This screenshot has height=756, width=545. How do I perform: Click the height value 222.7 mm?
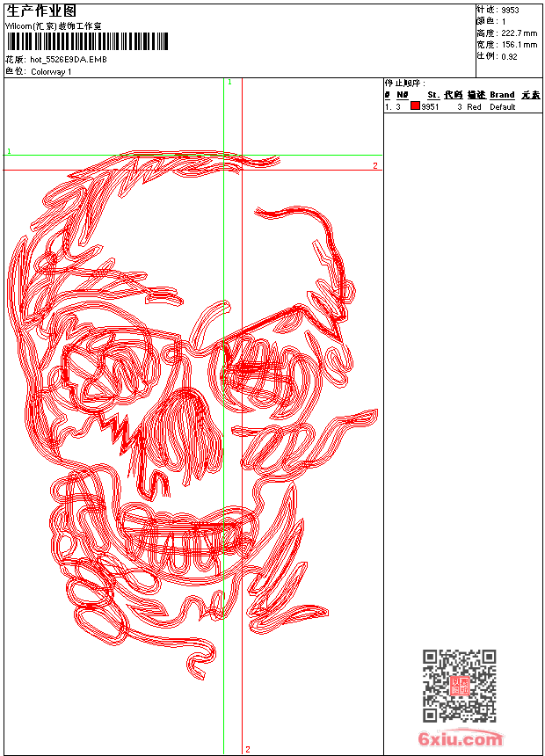point(519,33)
